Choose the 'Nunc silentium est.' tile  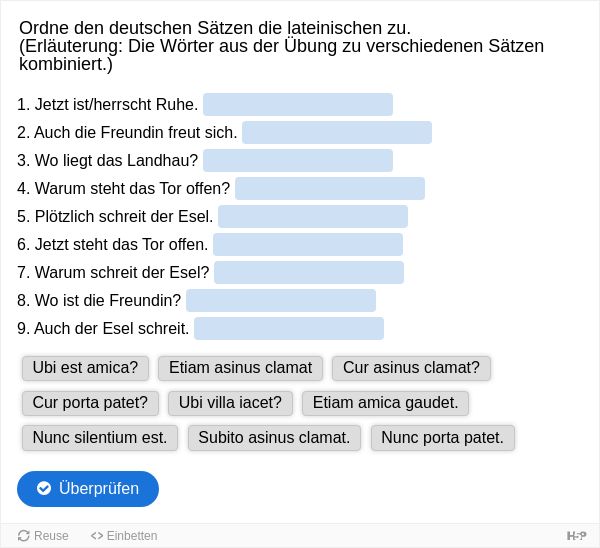point(100,437)
